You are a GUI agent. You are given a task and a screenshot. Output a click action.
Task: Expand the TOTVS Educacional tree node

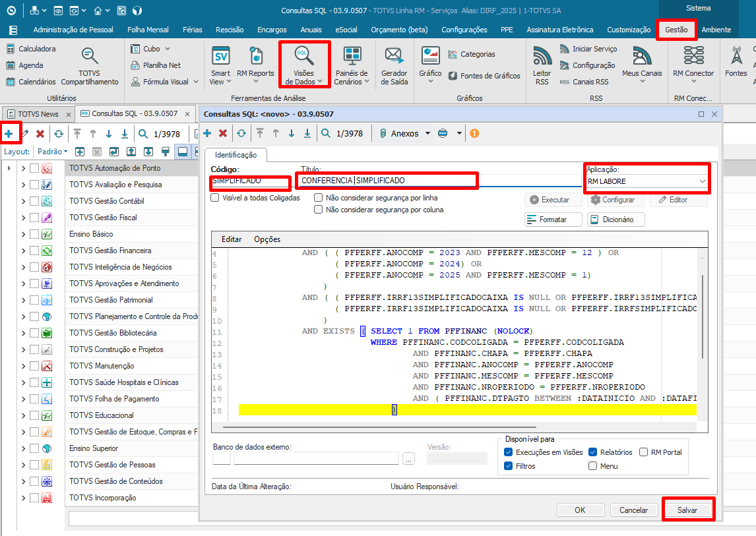pyautogui.click(x=23, y=415)
